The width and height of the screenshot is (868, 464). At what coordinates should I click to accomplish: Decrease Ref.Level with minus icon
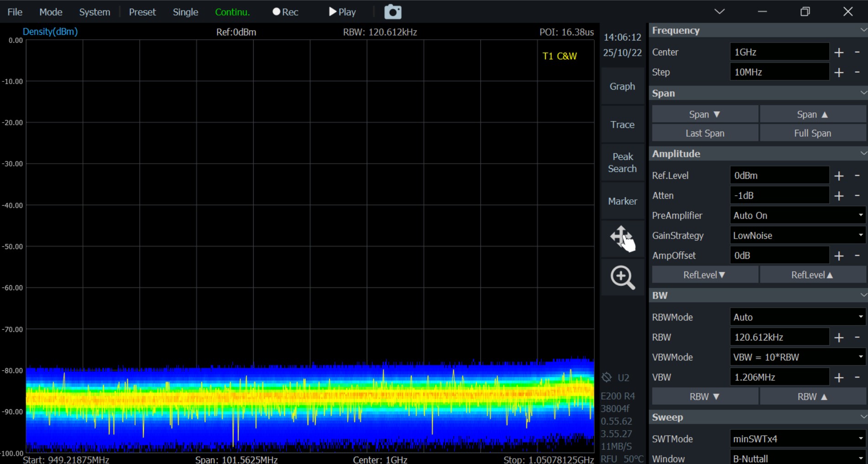pos(857,176)
